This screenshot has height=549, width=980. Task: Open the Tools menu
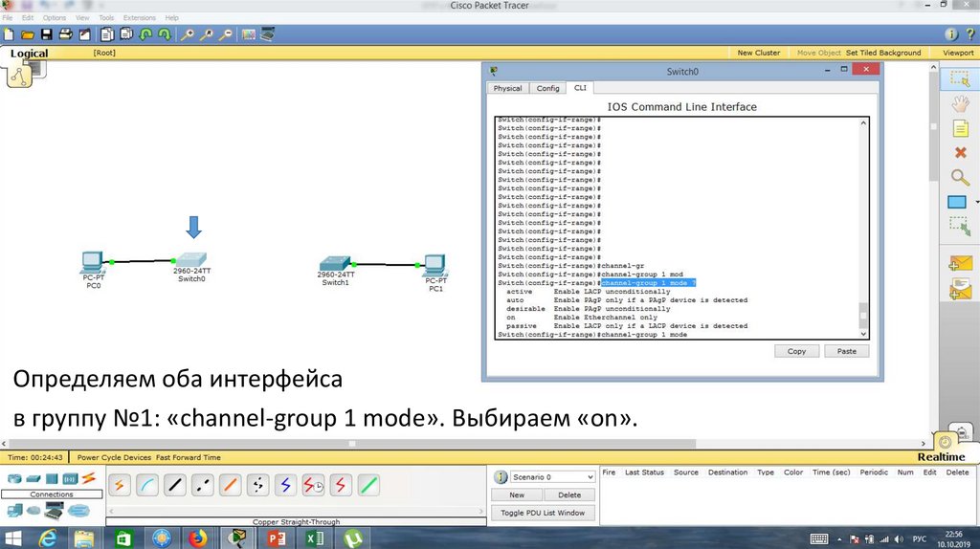[106, 17]
